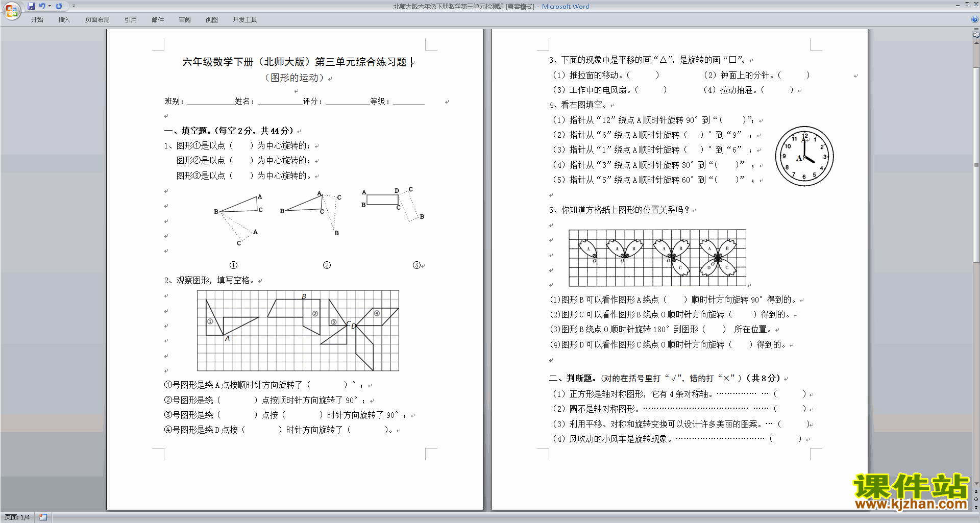980x523 pixels.
Task: Select the grid figure under question 2
Action: 298,331
